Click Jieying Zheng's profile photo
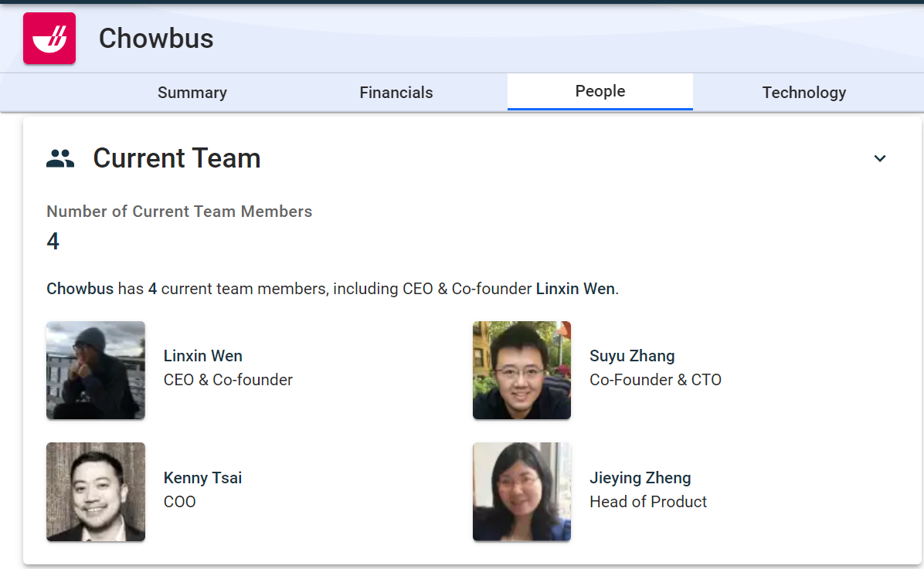This screenshot has height=569, width=924. coord(521,492)
